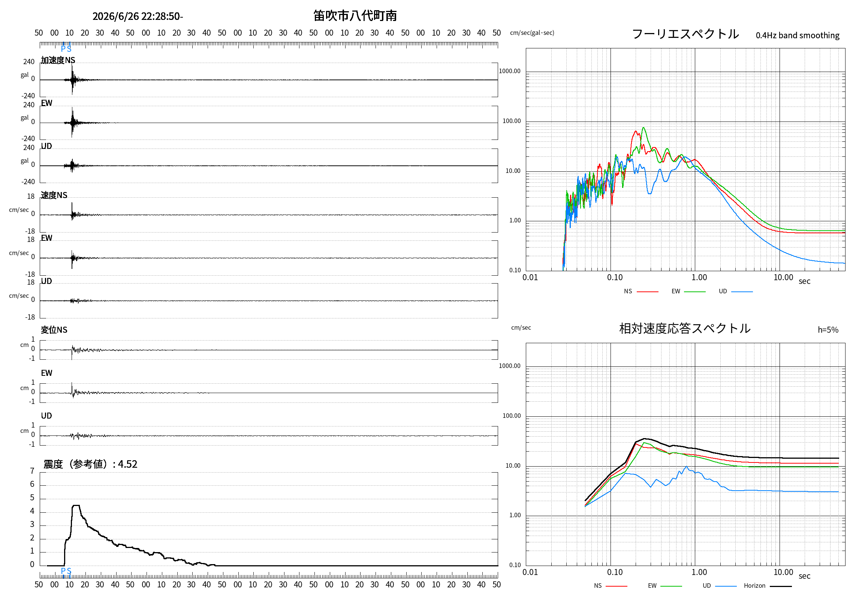Click the P S marker on the bottom time ruler
868x614 pixels.
(x=66, y=570)
